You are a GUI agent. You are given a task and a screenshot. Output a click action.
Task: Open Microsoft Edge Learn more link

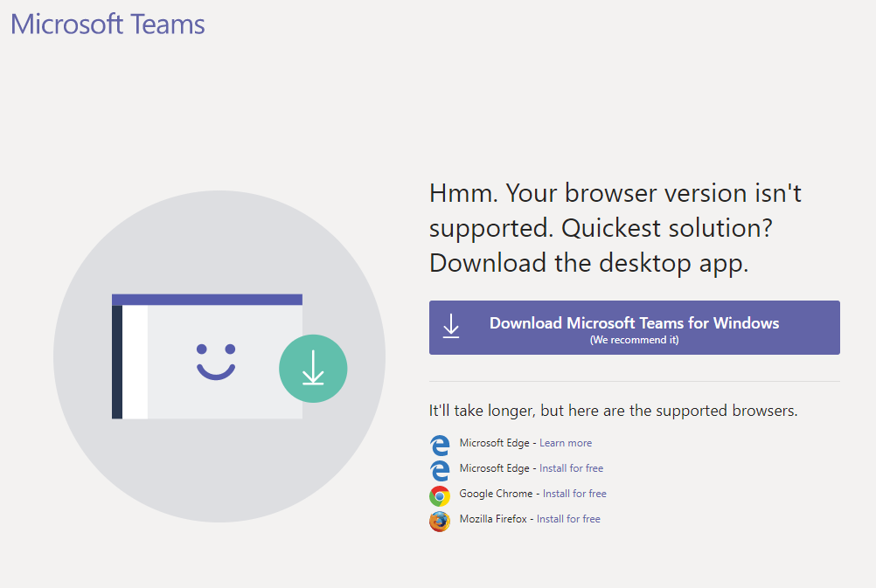[566, 443]
